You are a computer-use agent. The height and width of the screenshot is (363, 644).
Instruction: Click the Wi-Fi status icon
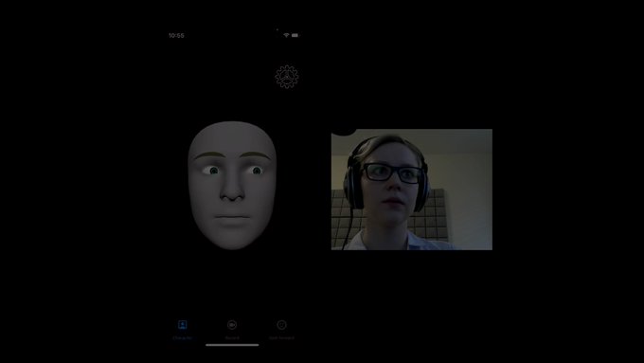click(x=286, y=35)
